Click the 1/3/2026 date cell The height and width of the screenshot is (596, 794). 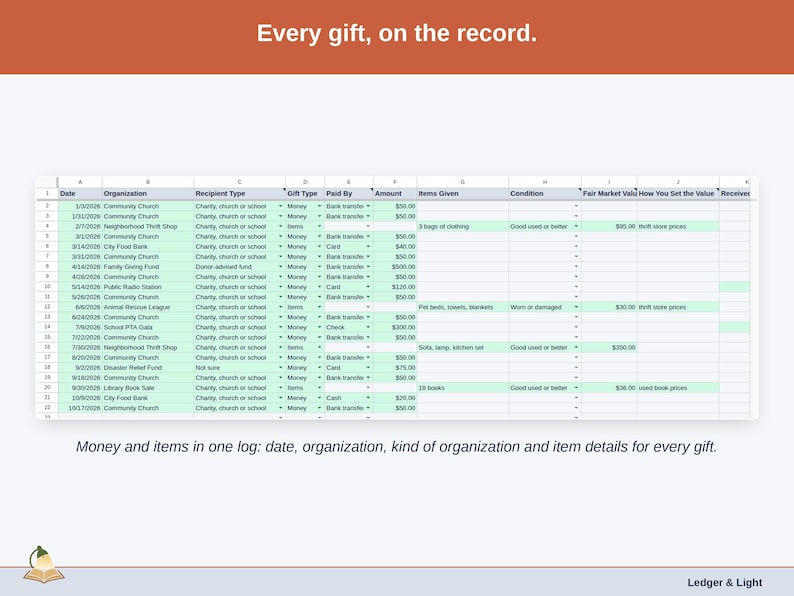pyautogui.click(x=80, y=206)
